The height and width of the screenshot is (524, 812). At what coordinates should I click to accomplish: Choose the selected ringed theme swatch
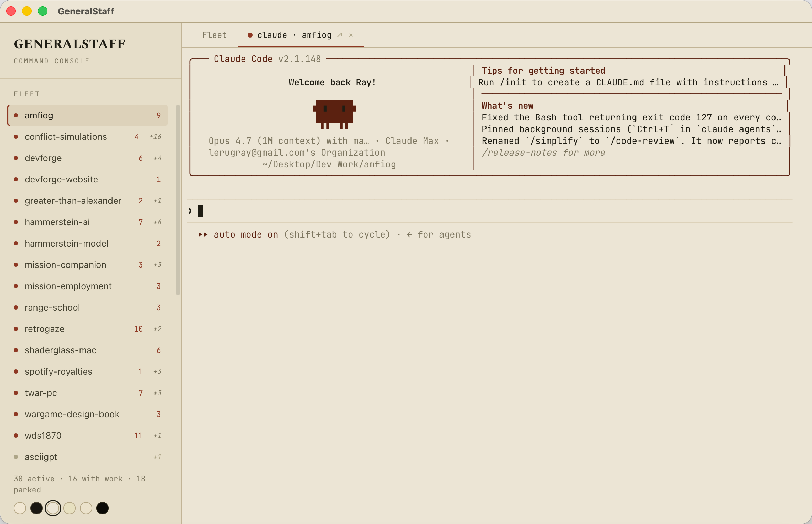(53, 508)
